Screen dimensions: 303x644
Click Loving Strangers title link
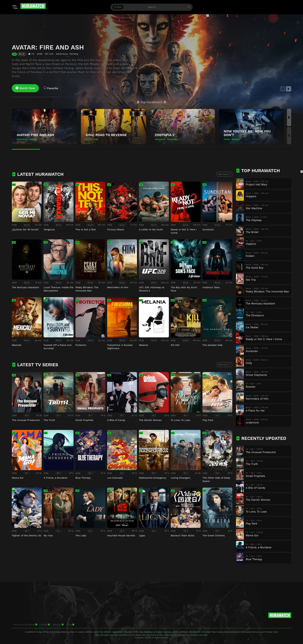tap(180, 478)
